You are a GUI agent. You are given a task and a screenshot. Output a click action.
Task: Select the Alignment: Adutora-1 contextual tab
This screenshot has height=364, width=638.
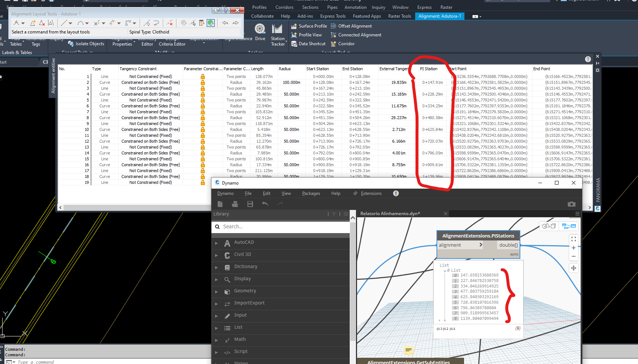[x=440, y=16]
